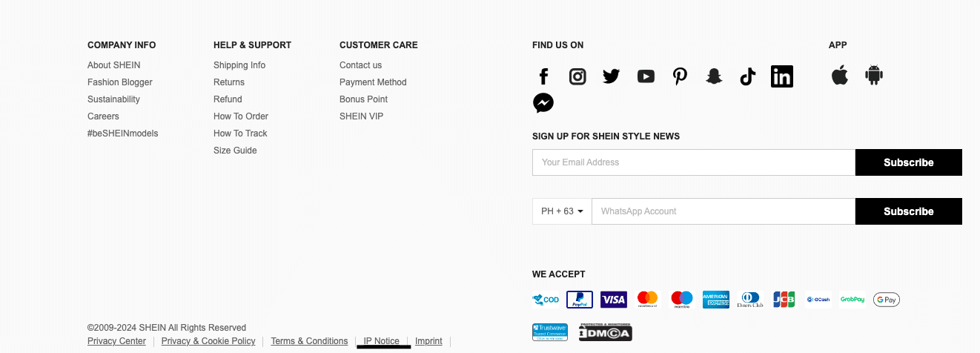Screen dimensions: 980x353
Task: Open the LinkedIn icon
Action: point(782,76)
